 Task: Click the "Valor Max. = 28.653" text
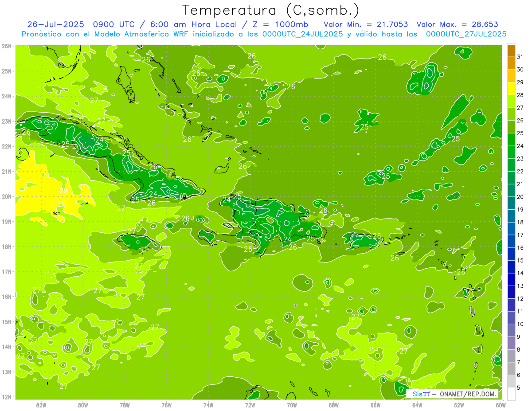click(x=458, y=24)
